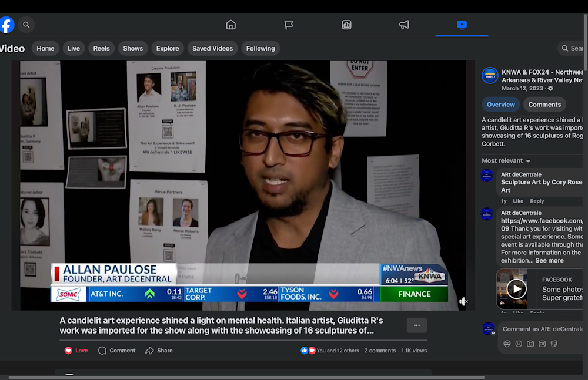
Task: Attach a photo using the camera icon
Action: tap(530, 344)
